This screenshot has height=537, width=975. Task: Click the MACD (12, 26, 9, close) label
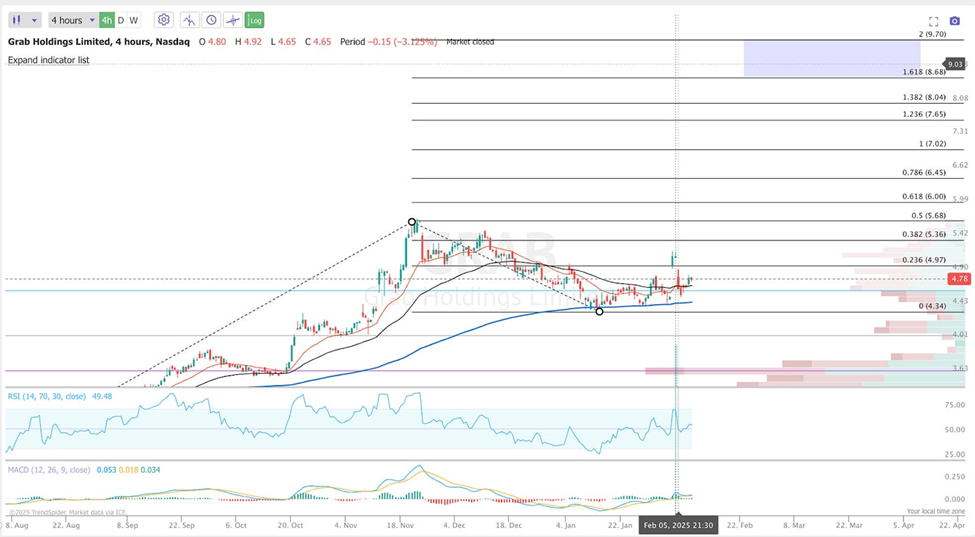tap(49, 470)
